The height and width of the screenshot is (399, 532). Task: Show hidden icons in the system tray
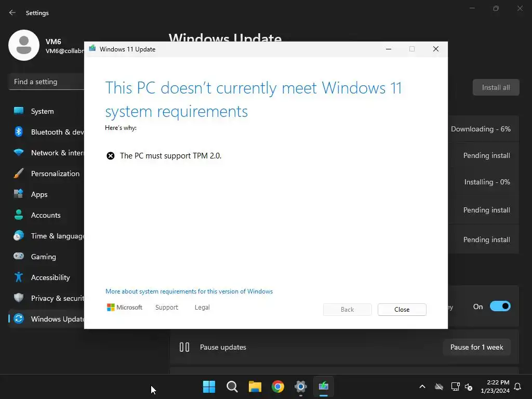point(422,387)
